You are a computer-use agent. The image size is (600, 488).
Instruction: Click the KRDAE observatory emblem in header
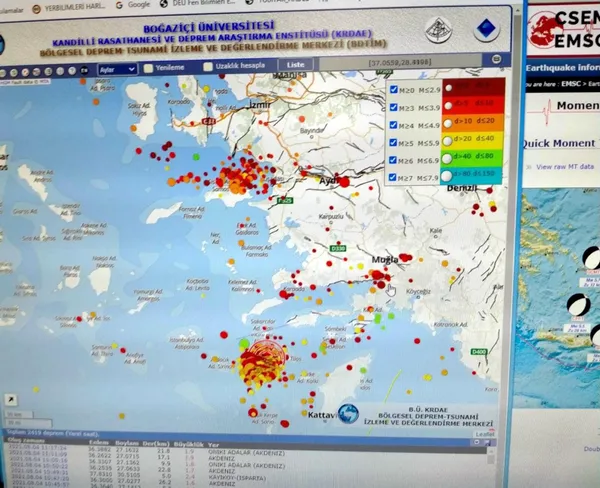click(439, 29)
